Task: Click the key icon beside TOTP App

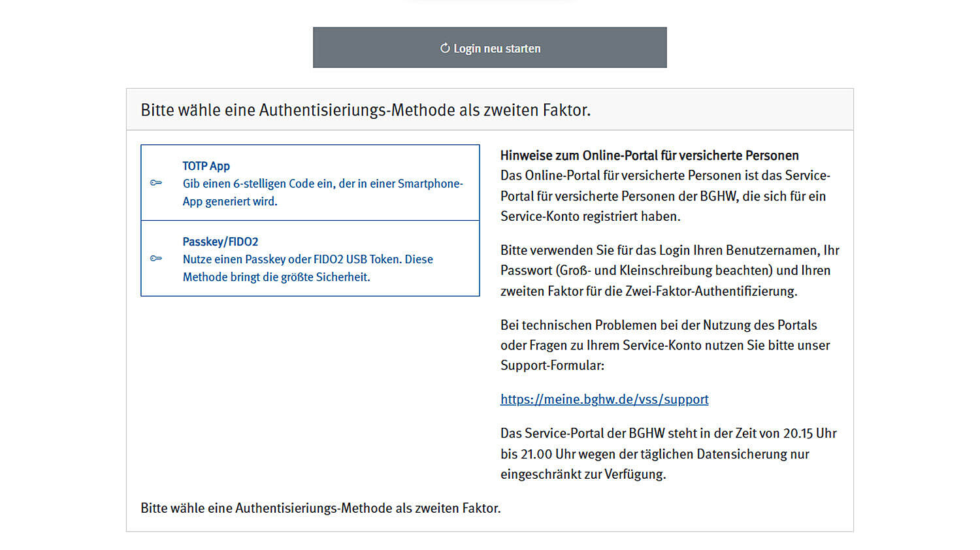Action: 156,183
